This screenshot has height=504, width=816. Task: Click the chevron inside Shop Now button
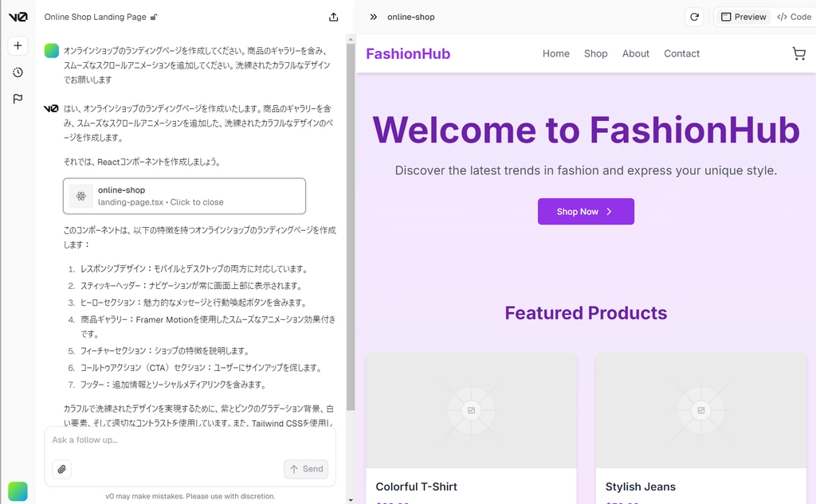pos(609,212)
